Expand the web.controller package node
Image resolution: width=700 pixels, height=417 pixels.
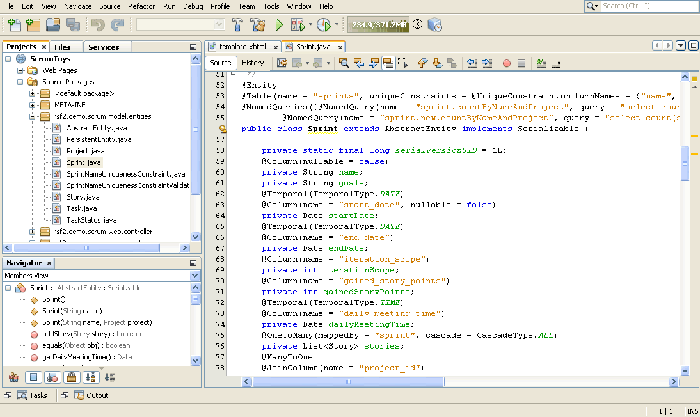pos(32,232)
